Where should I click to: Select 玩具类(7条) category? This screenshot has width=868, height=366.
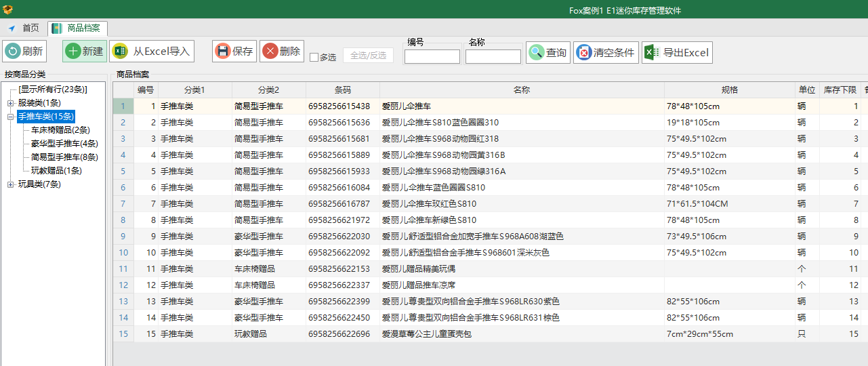39,184
